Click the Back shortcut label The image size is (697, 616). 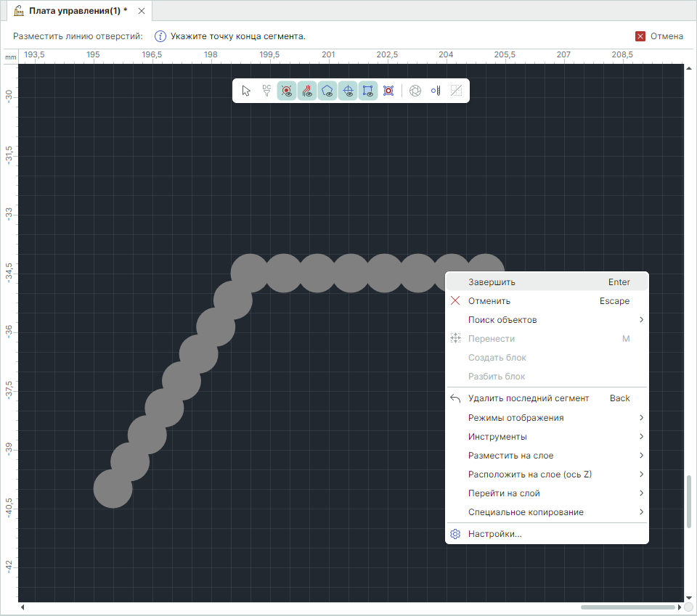(x=619, y=398)
